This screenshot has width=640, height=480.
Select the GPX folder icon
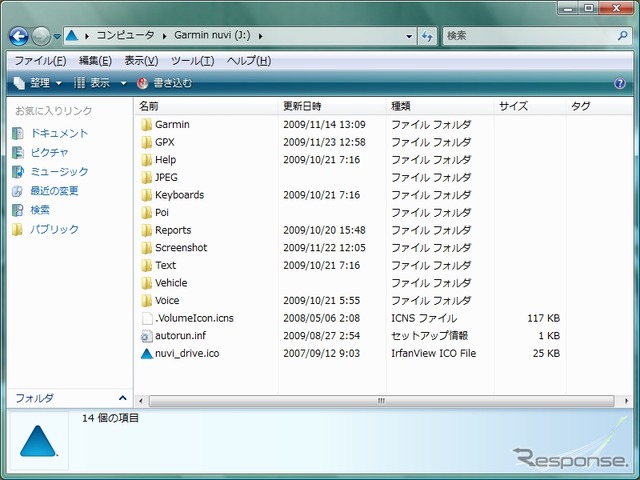point(146,142)
